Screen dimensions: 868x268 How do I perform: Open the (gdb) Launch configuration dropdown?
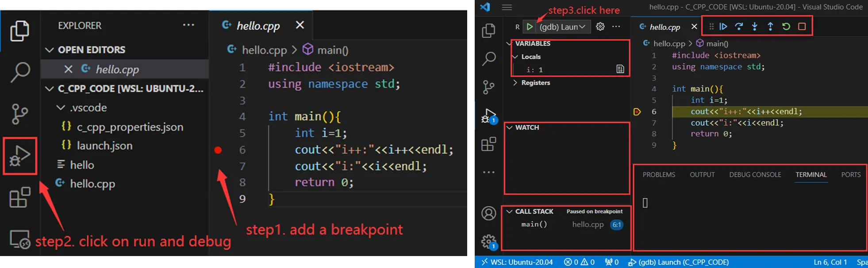(562, 27)
